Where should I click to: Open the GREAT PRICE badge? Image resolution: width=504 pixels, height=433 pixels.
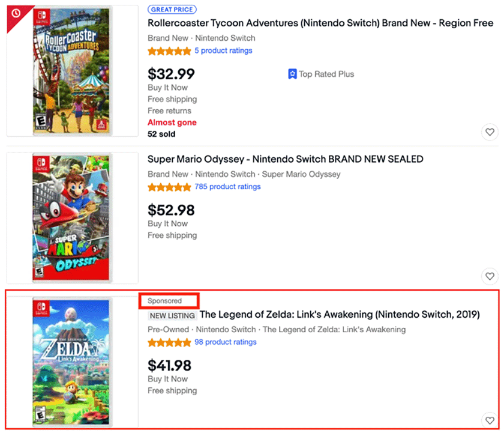click(x=172, y=10)
